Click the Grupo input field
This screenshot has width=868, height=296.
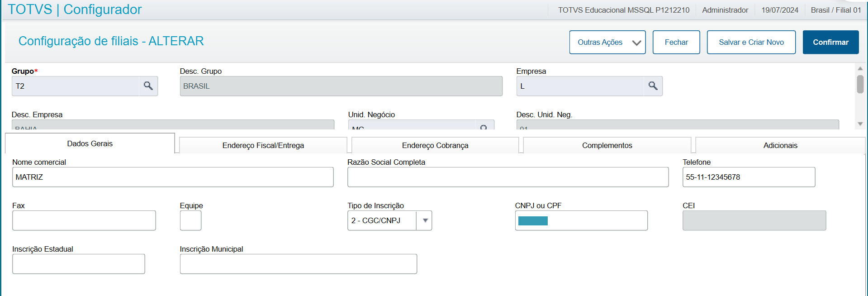pyautogui.click(x=75, y=86)
